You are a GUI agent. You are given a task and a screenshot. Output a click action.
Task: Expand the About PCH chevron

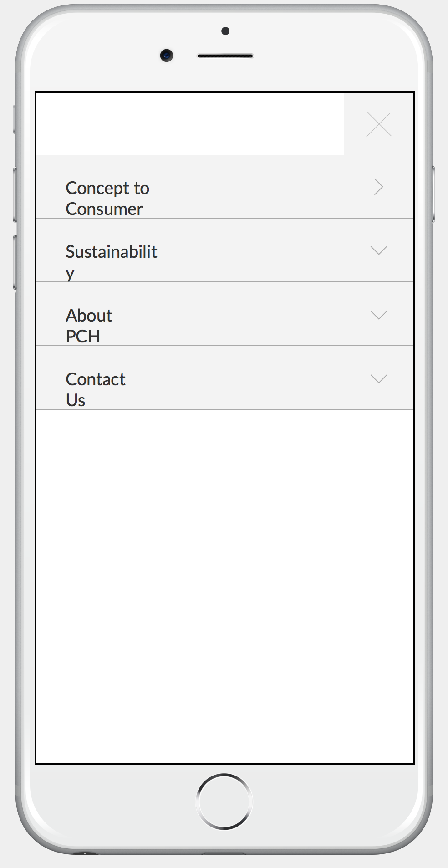pyautogui.click(x=379, y=315)
